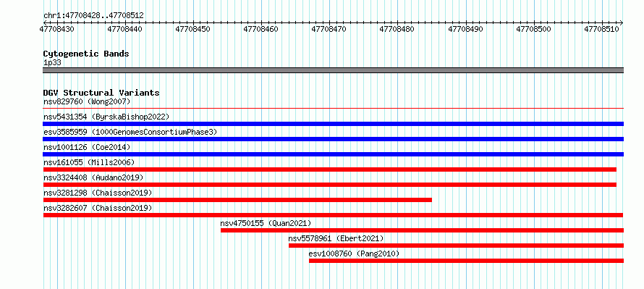Open nsv4750155 (Quan2021) label
The image size is (644, 289).
click(x=266, y=223)
